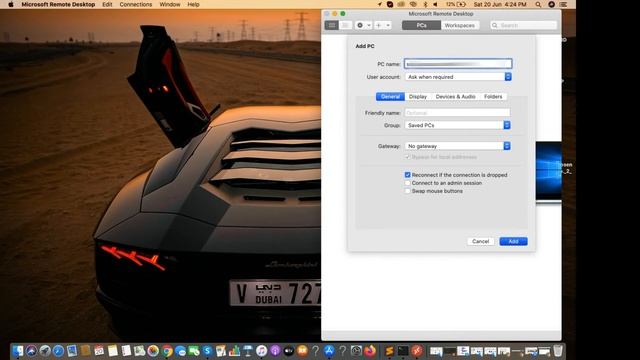640x360 pixels.
Task: Open Firefox from the Dock
Action: click(370, 351)
